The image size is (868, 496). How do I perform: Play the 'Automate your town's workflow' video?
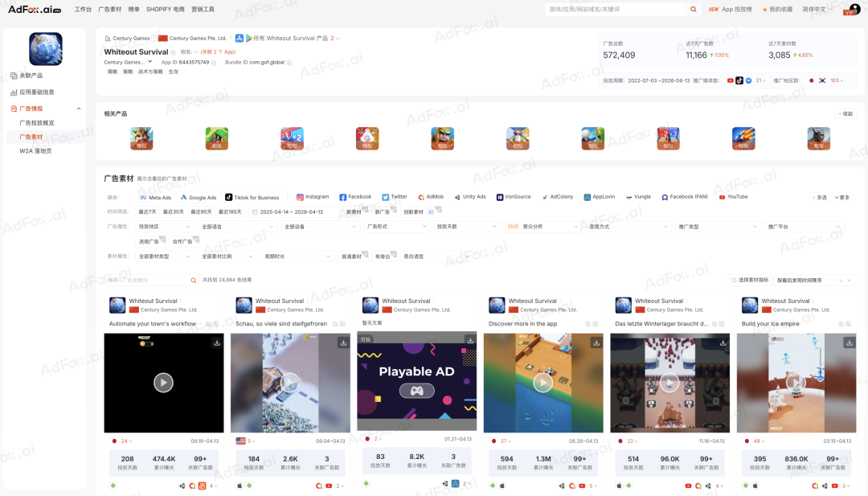pyautogui.click(x=163, y=383)
